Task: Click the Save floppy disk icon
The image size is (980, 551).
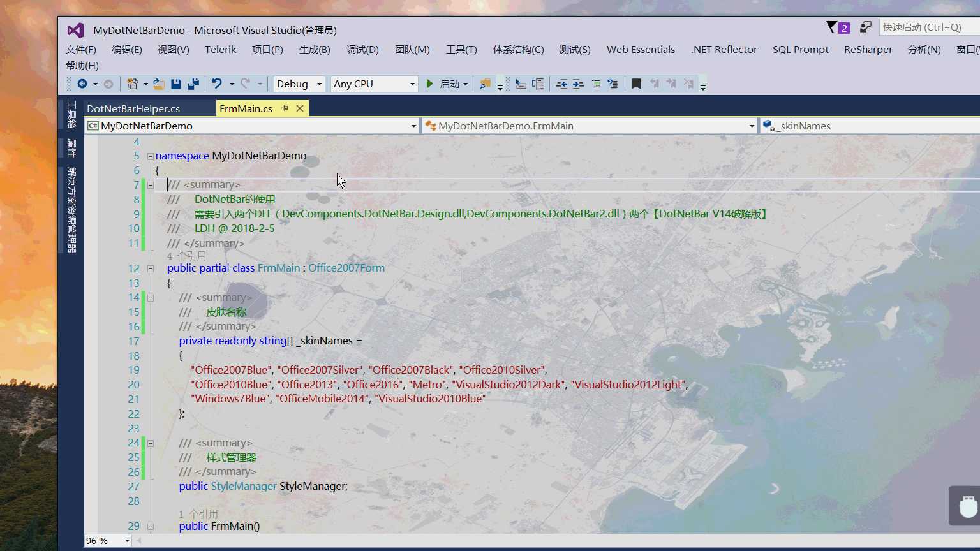Action: coord(176,84)
